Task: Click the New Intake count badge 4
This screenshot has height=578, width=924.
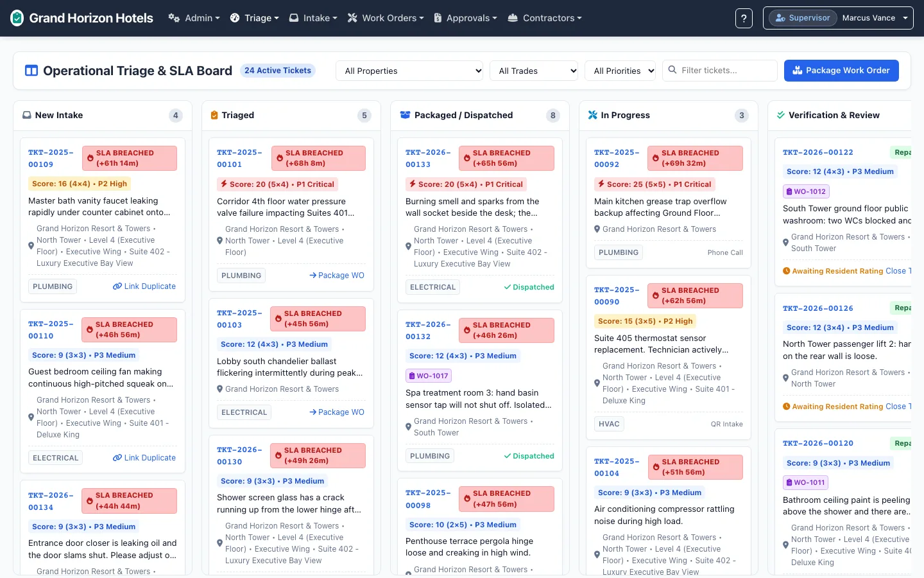Action: tap(176, 116)
